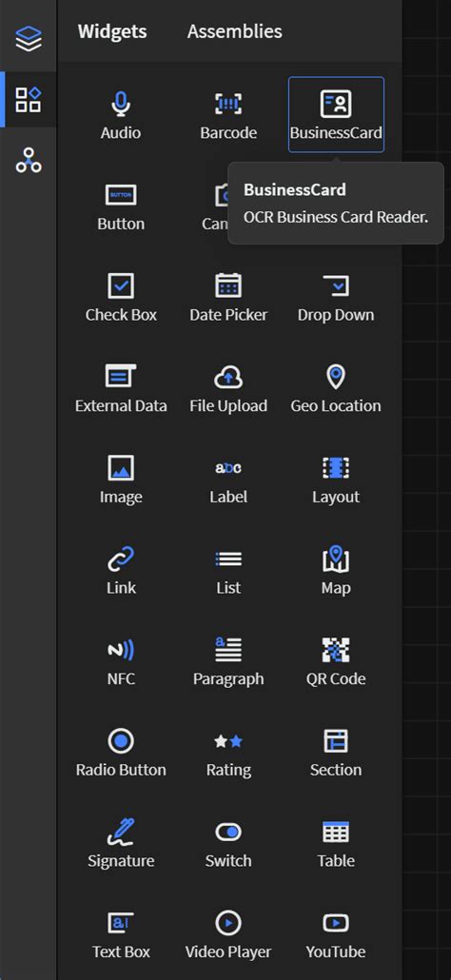Pick the QR Code widget
The height and width of the screenshot is (980, 451).
click(336, 662)
